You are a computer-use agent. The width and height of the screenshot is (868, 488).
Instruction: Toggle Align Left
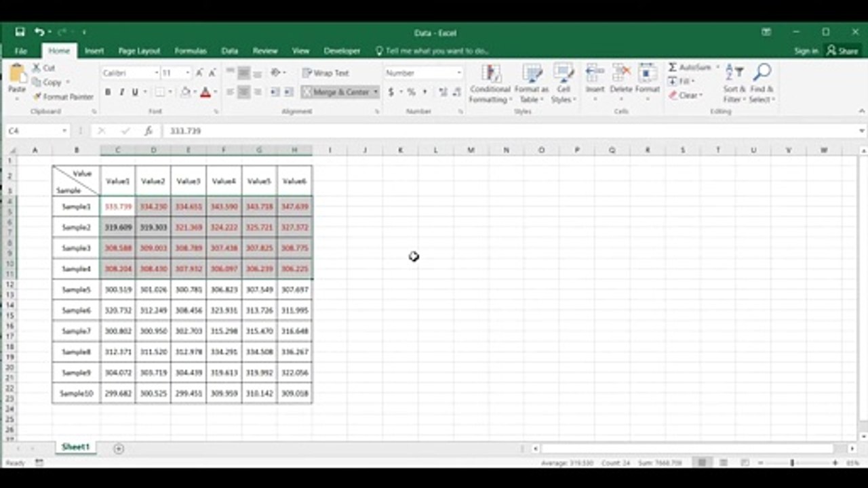click(230, 91)
